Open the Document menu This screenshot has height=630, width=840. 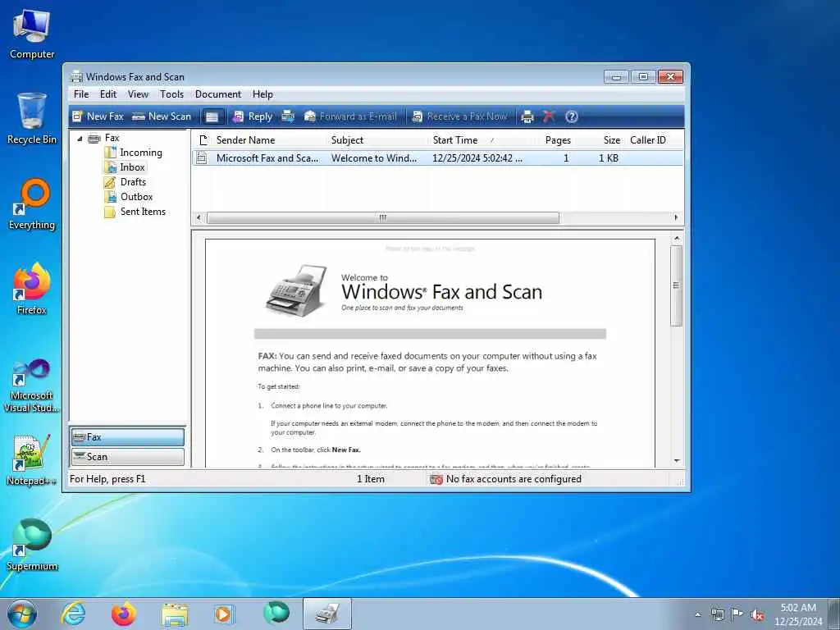tap(218, 94)
